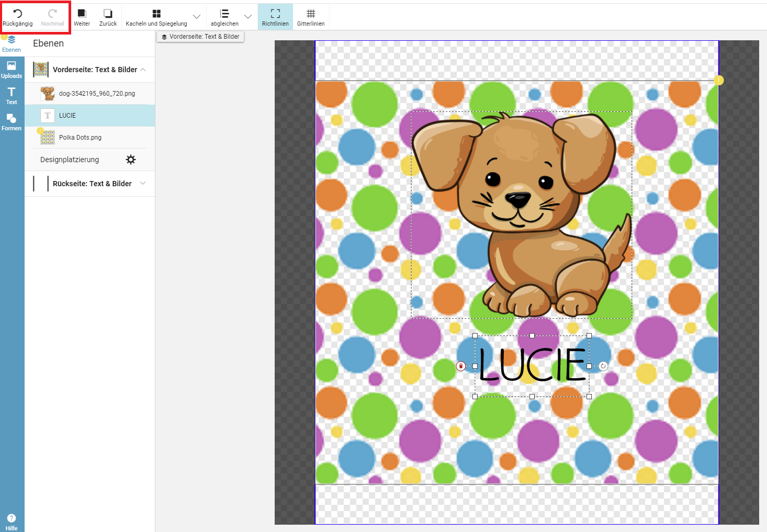The image size is (767, 532).
Task: Open Designplatzierung gear settings
Action: pyautogui.click(x=131, y=160)
